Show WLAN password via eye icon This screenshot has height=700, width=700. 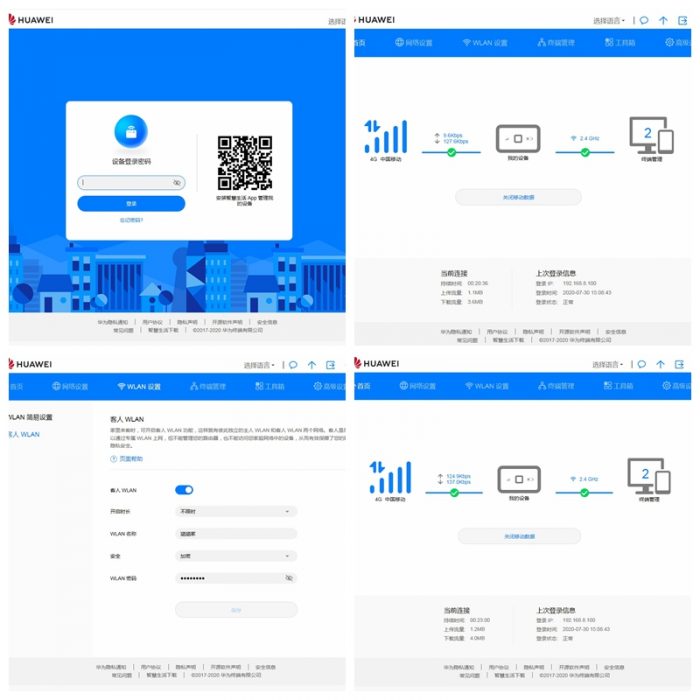pyautogui.click(x=289, y=578)
